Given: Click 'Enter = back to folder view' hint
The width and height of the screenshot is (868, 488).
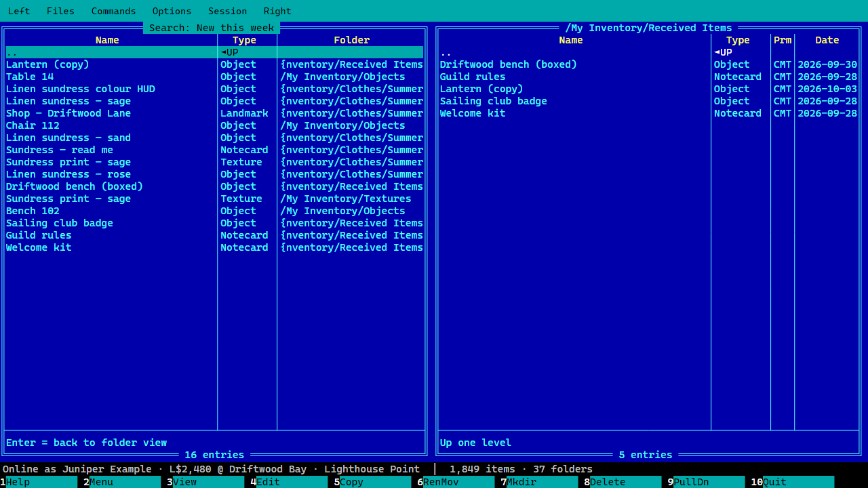Looking at the screenshot, I should (86, 443).
